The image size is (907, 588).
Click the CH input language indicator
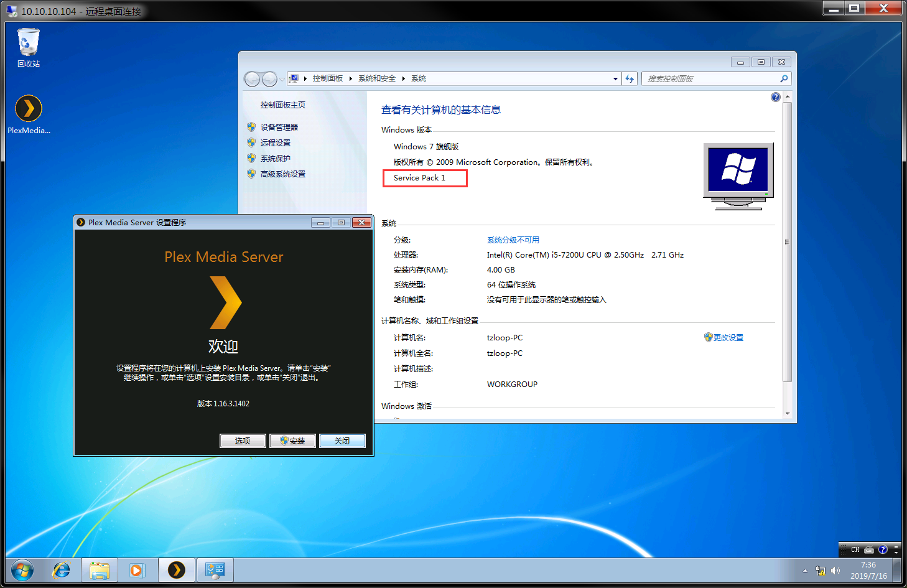(x=855, y=550)
